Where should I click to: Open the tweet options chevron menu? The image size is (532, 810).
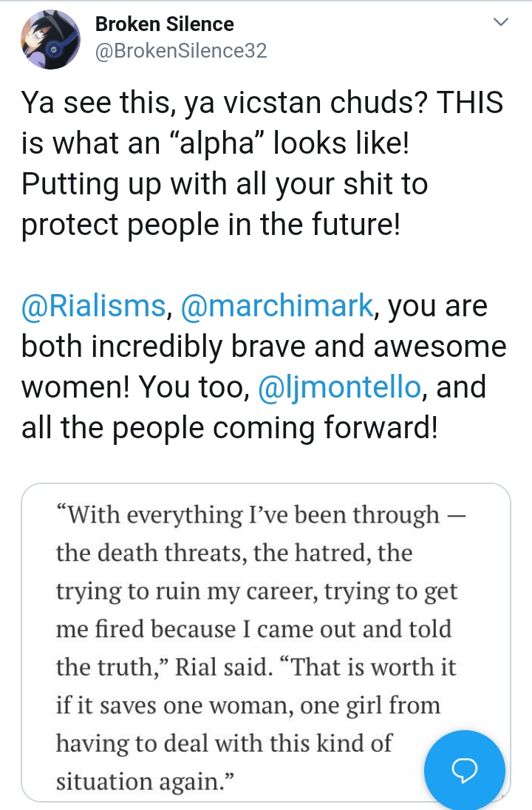point(501,21)
